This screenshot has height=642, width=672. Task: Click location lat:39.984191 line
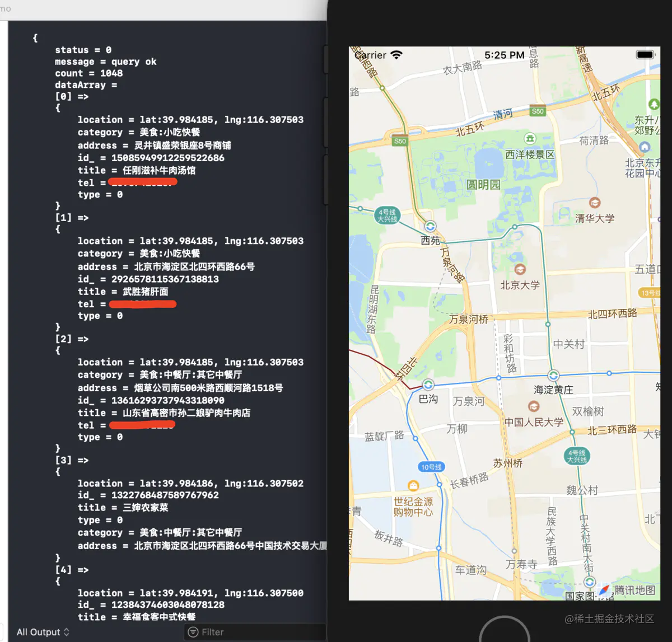coord(190,593)
